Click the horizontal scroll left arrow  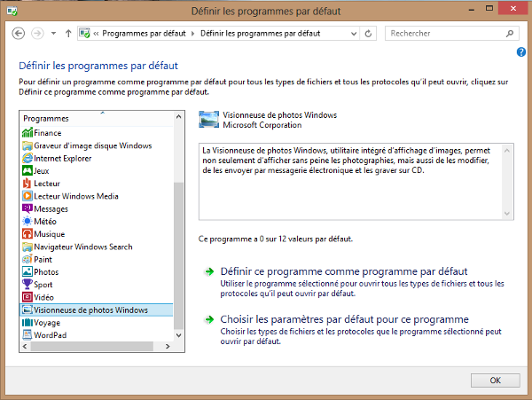pyautogui.click(x=25, y=346)
